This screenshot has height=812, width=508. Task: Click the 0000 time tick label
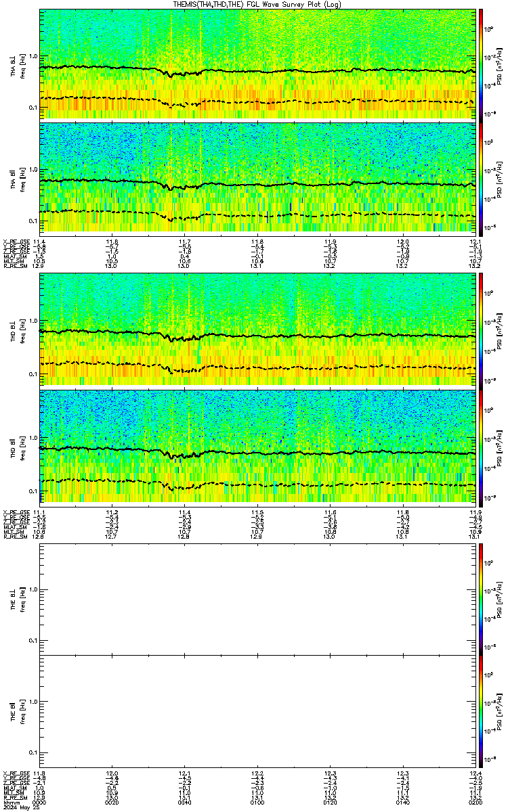pos(40,803)
